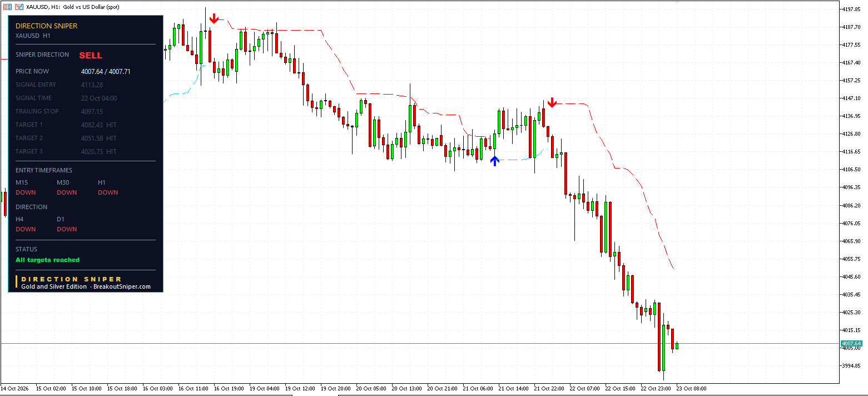
Task: Click the XAUUSD H1 subtitle in panel
Action: pos(33,36)
